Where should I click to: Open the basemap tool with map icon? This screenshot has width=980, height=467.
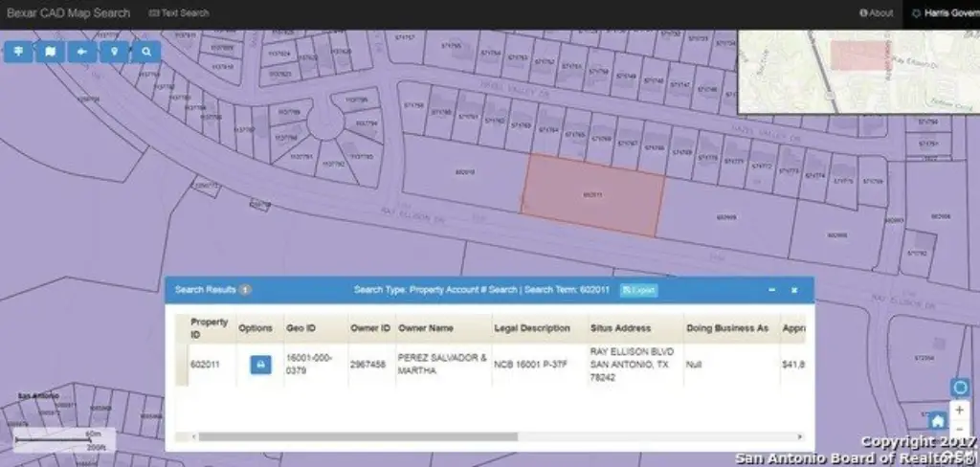[50, 52]
